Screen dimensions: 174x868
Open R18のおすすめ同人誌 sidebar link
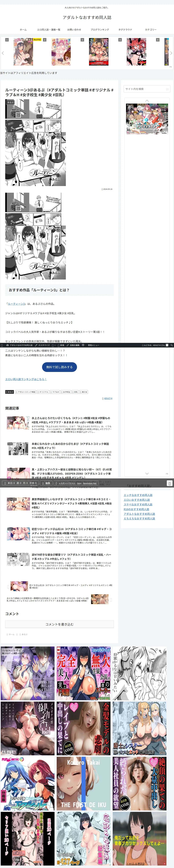(136, 509)
